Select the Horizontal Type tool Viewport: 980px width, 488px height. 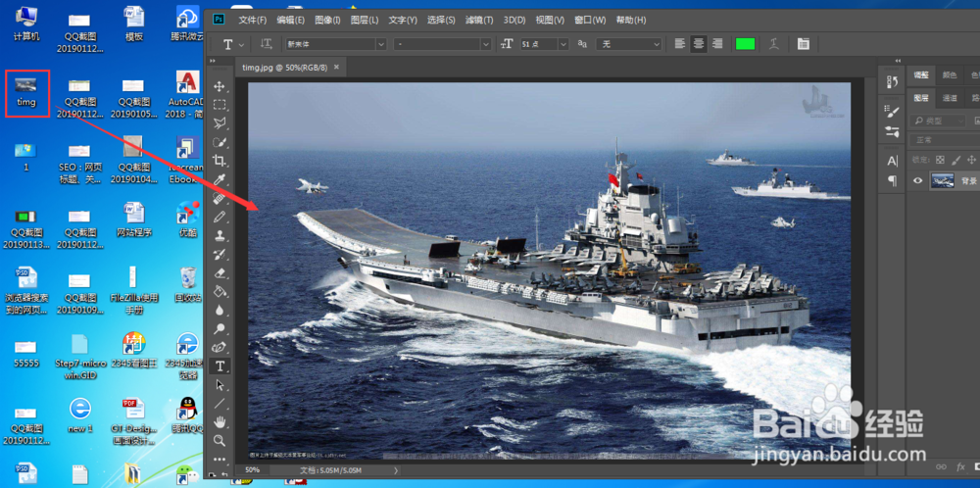220,366
